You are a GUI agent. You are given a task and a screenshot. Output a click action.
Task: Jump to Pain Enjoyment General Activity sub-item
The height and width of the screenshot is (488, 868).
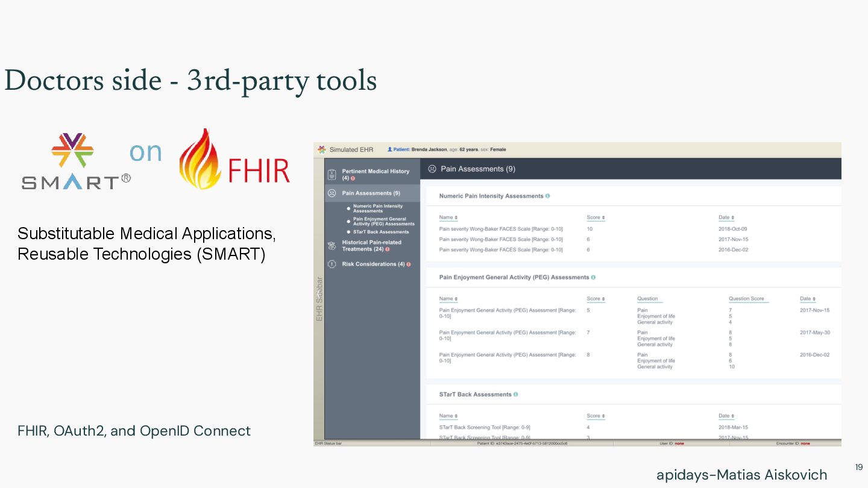pos(384,221)
